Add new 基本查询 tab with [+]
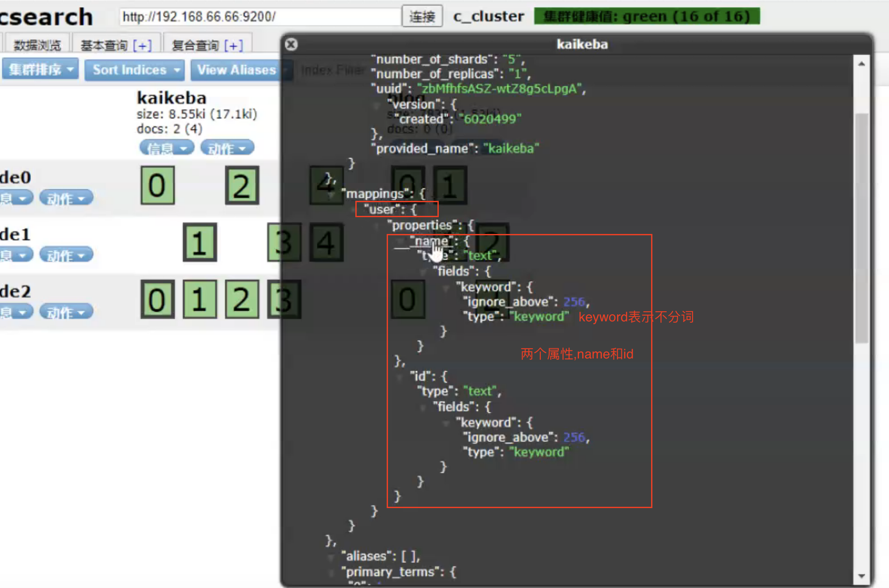 tap(142, 45)
